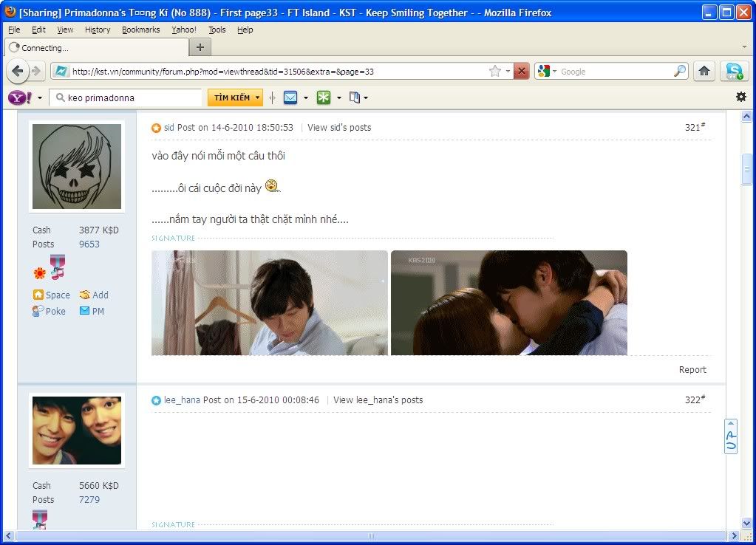
Task: Open View lee_hana's posts link
Action: click(x=378, y=400)
